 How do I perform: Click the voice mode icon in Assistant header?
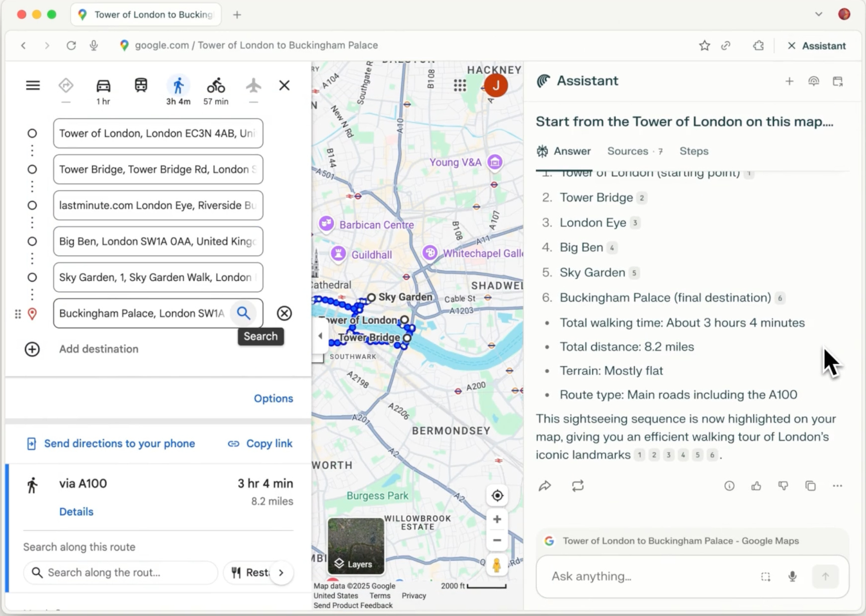[x=814, y=81]
